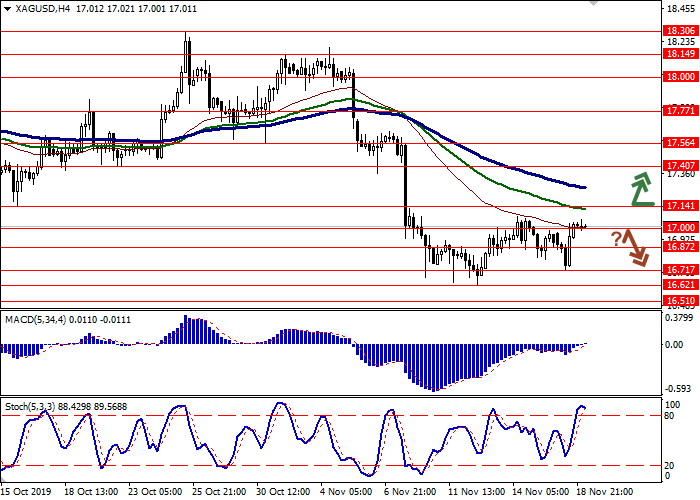Click the green upward arrow icon

point(639,187)
